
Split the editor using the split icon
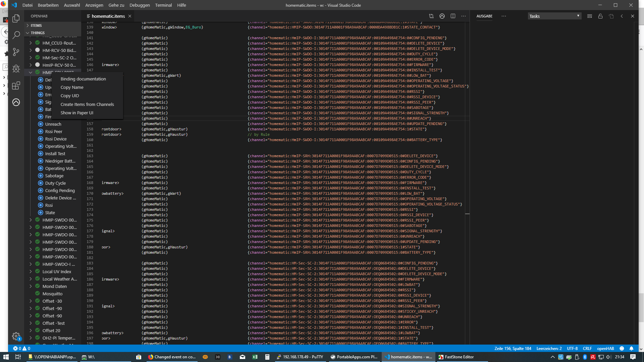pyautogui.click(x=453, y=16)
